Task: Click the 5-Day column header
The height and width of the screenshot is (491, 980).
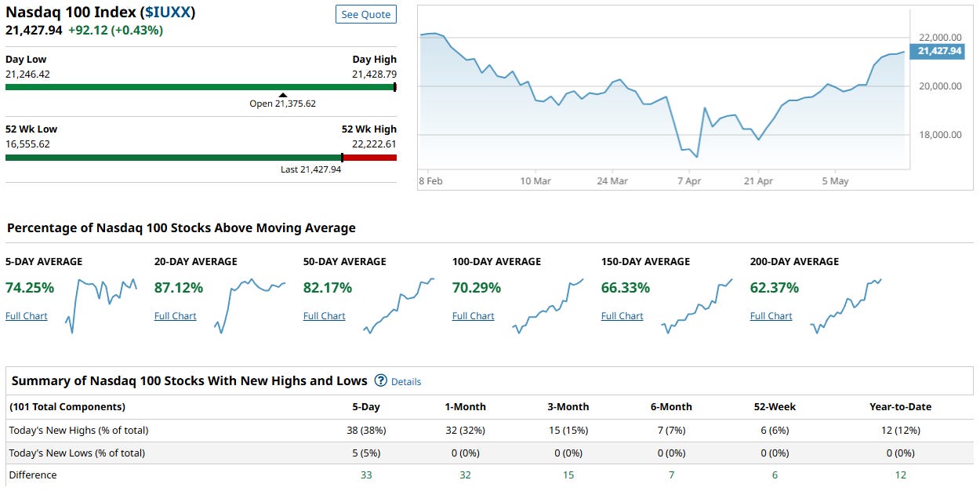Action: [x=366, y=407]
